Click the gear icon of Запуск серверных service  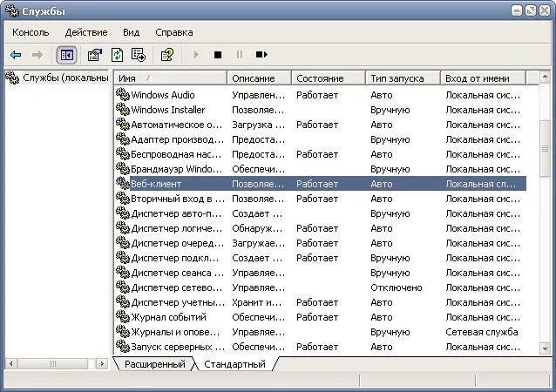click(123, 347)
